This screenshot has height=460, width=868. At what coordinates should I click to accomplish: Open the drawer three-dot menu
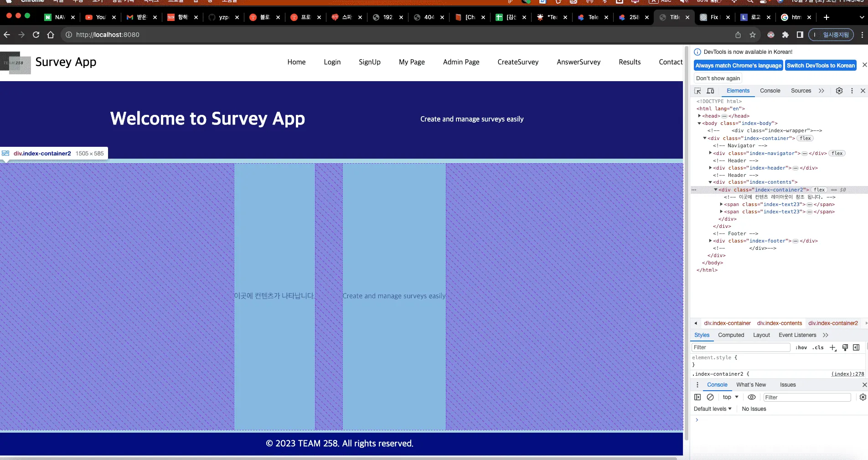click(x=697, y=385)
